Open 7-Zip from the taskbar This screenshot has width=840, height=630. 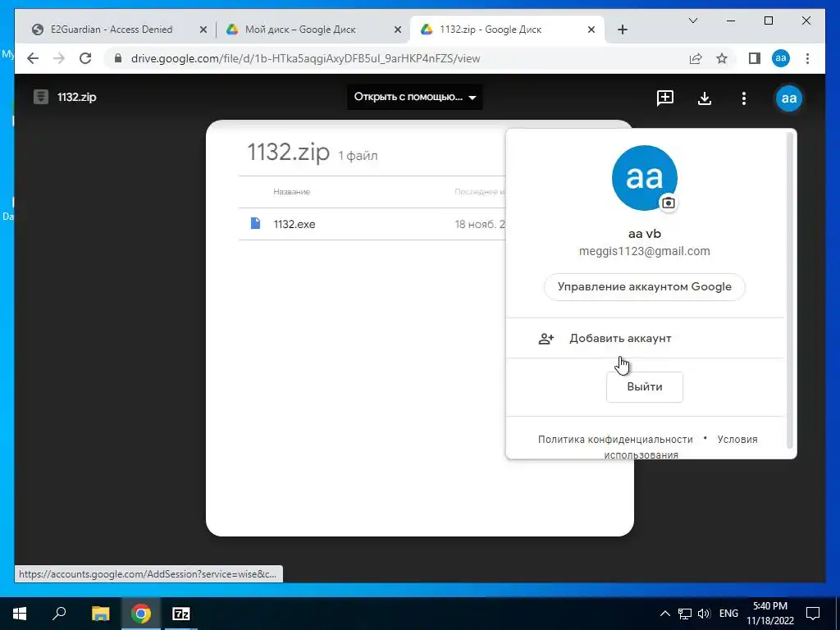tap(181, 614)
